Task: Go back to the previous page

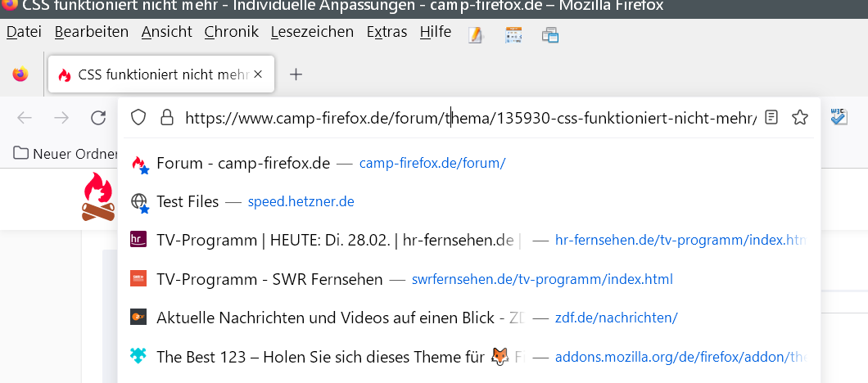Action: (x=25, y=118)
